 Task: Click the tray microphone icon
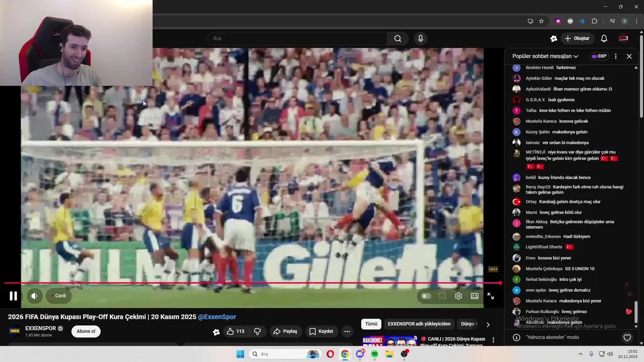[x=591, y=354]
